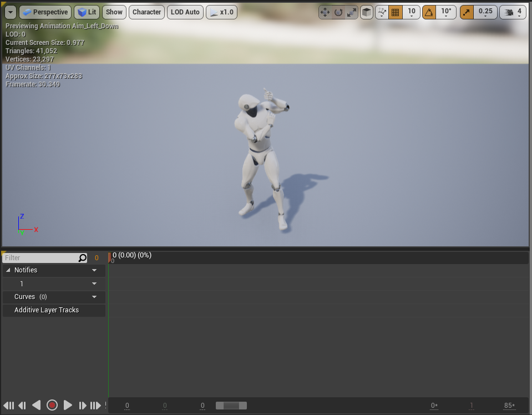
Task: Open the viewport options dropdown arrow
Action: (11, 12)
